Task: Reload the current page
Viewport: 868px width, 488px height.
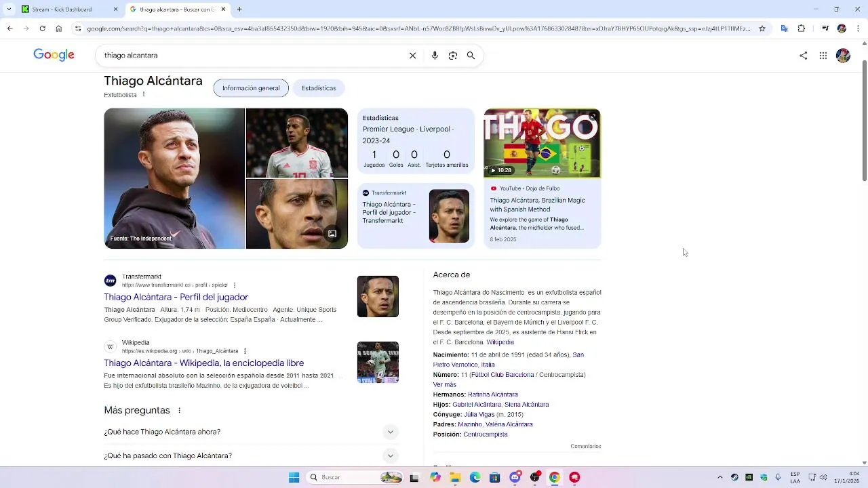Action: coord(43,28)
